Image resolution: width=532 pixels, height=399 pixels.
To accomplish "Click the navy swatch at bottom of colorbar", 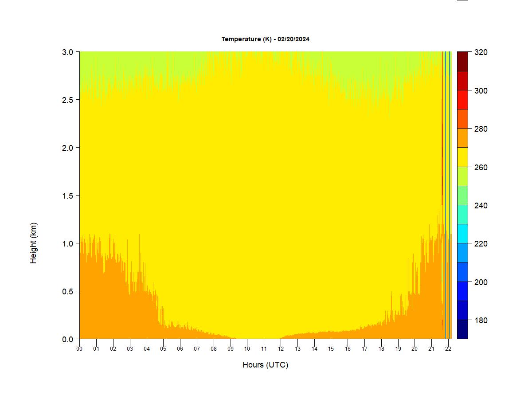I will [x=462, y=329].
